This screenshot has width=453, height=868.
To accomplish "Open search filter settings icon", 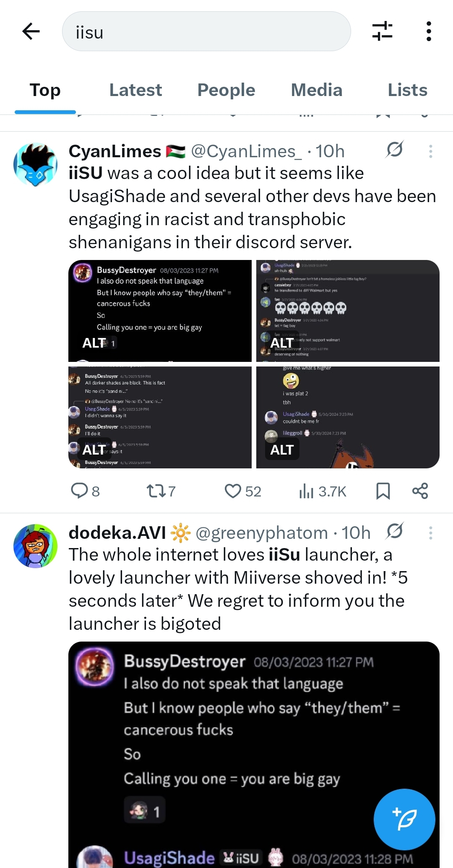I will point(382,31).
